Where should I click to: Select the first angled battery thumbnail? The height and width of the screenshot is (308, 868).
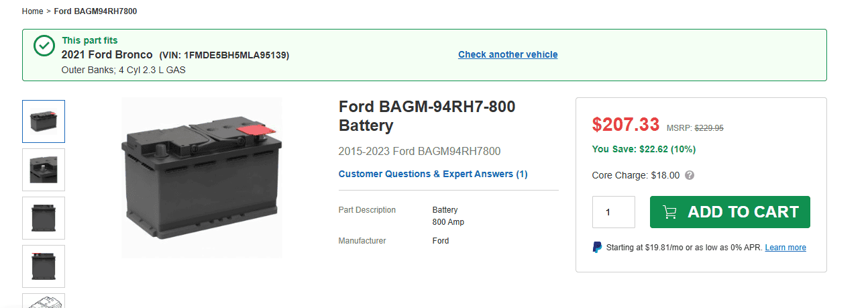44,121
